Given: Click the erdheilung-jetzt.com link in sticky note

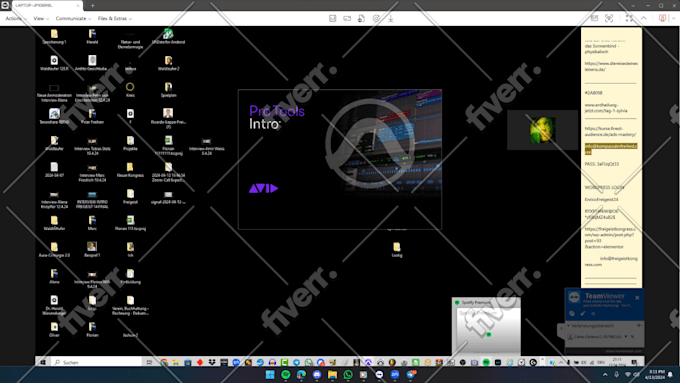Looking at the screenshot, I should click(x=606, y=108).
